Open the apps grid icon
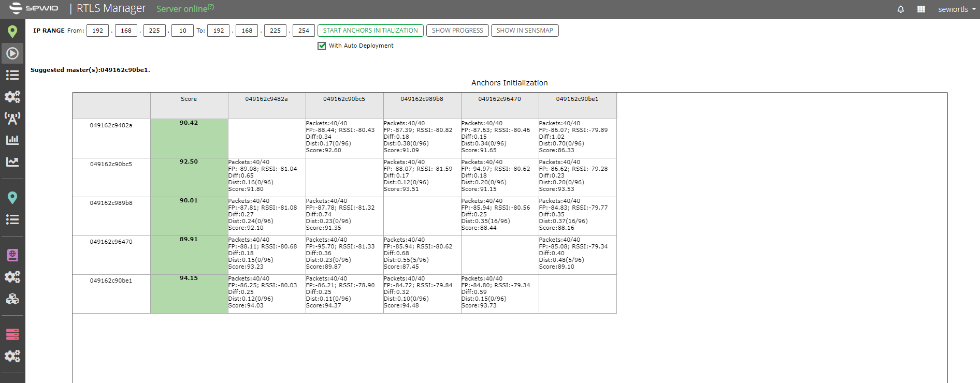Screen dimensions: 980x383 point(921,9)
